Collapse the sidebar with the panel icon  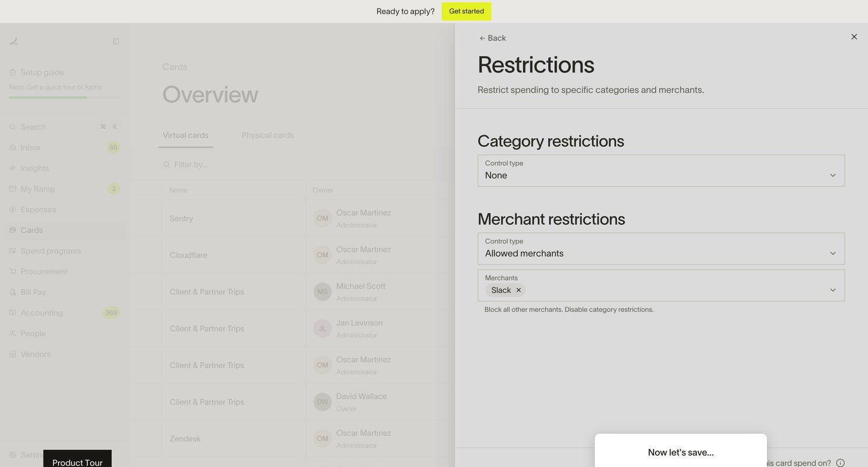point(116,41)
